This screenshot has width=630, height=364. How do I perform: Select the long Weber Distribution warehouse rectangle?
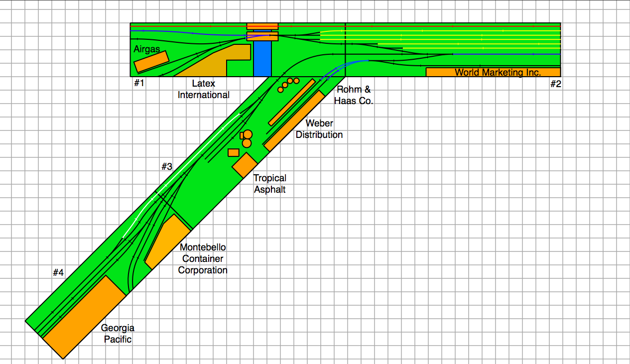294,121
